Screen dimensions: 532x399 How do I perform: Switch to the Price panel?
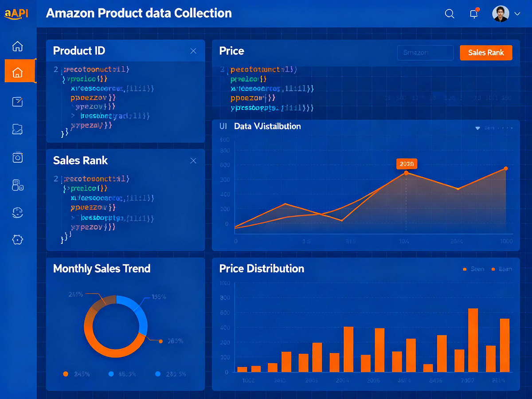[x=231, y=51]
